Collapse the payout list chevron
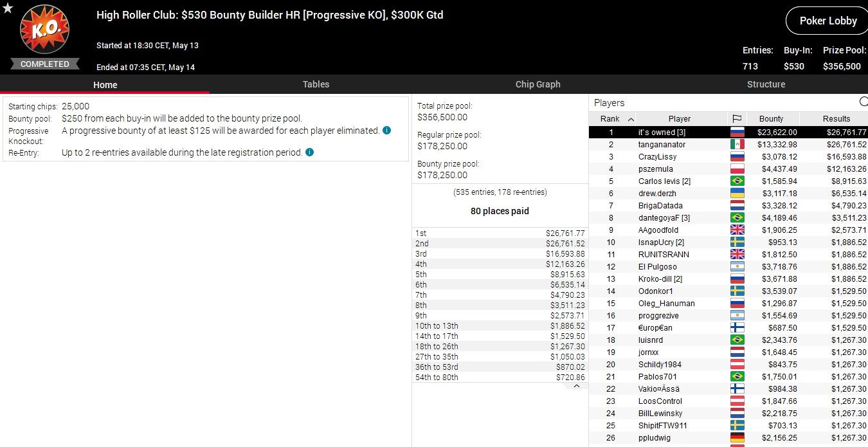Viewport: 868px width, 447px height. tap(577, 387)
